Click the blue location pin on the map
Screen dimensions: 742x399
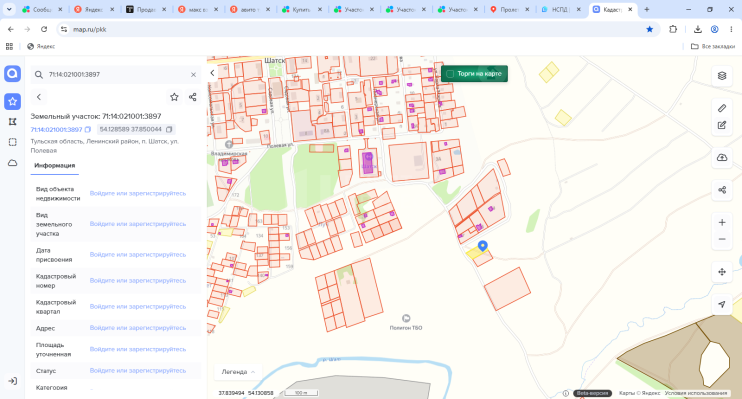pos(482,246)
